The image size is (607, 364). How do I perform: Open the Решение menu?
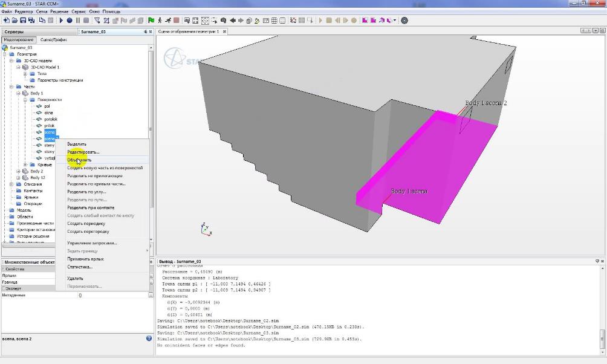[59, 11]
